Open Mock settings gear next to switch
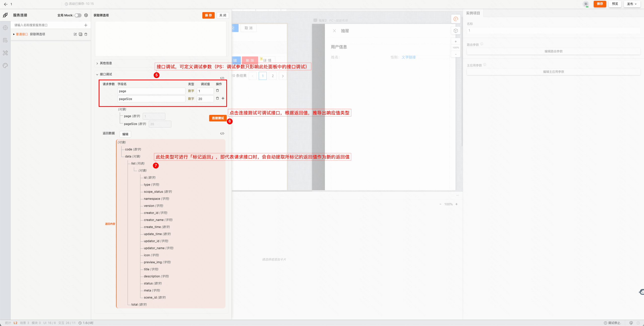 pos(86,15)
